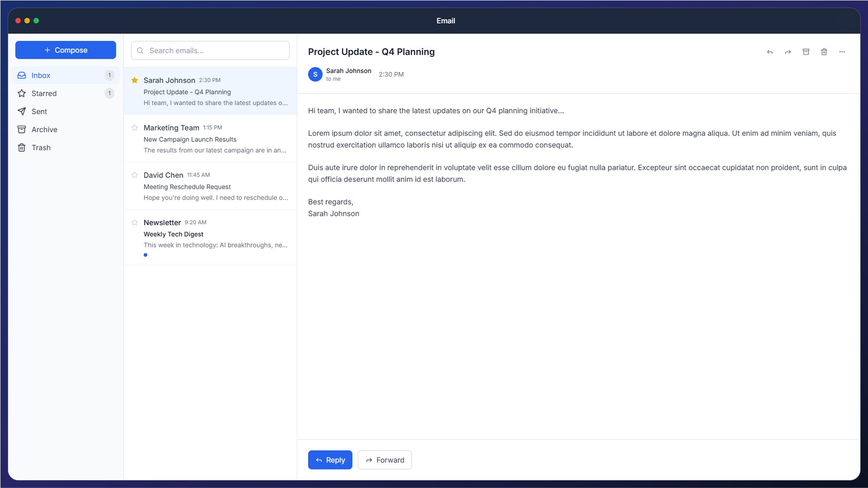
Task: Click the Archive box icon in sidebar
Action: 22,130
